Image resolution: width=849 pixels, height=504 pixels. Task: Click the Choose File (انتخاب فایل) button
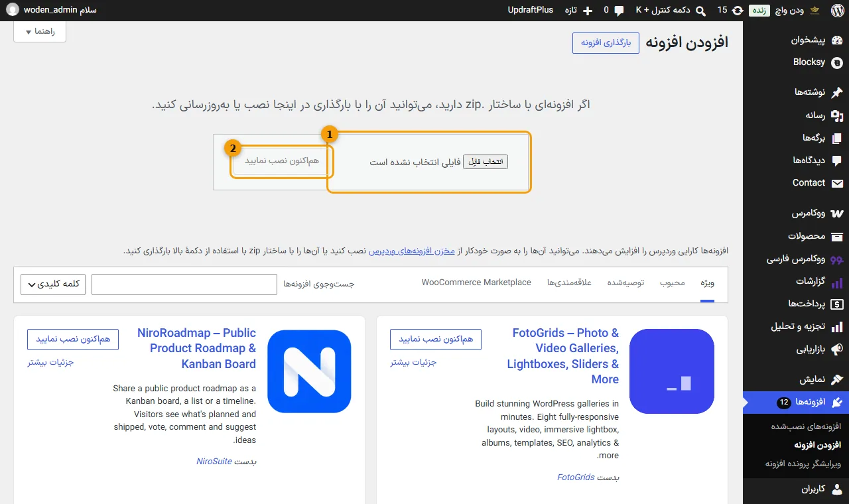tap(486, 162)
